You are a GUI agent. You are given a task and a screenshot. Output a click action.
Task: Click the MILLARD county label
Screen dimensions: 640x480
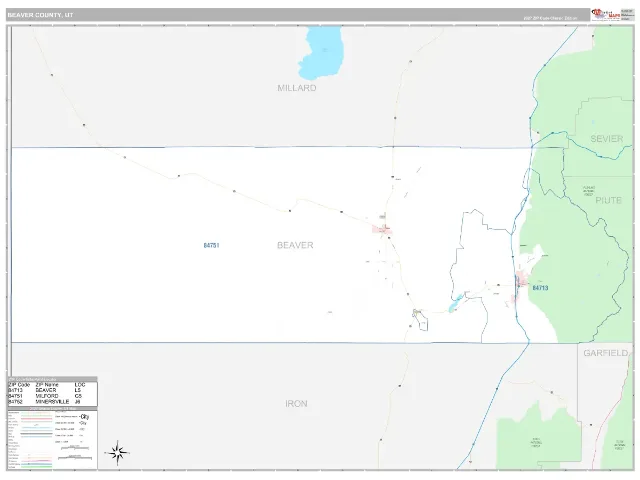coord(297,88)
